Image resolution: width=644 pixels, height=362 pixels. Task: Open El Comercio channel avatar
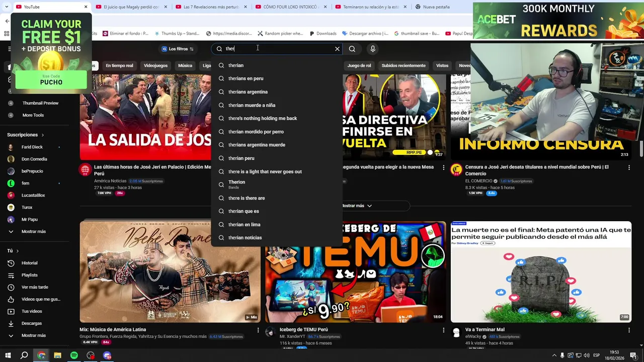click(456, 169)
